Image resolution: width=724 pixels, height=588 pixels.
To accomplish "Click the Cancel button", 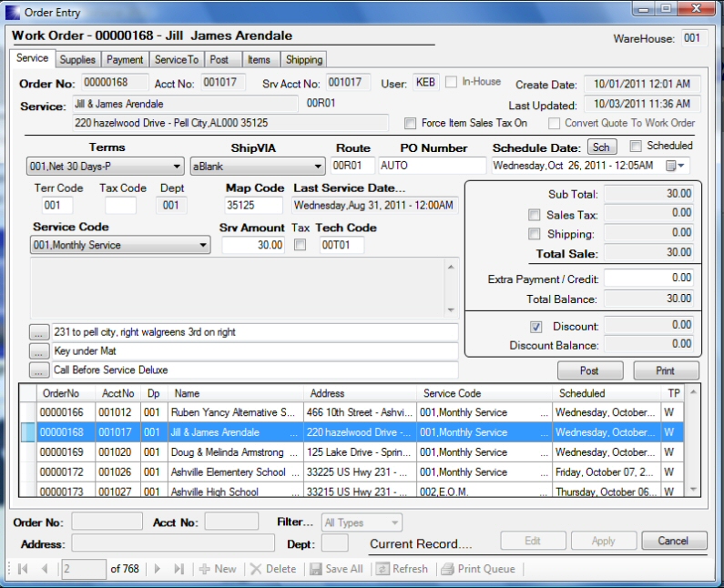I will point(674,541).
